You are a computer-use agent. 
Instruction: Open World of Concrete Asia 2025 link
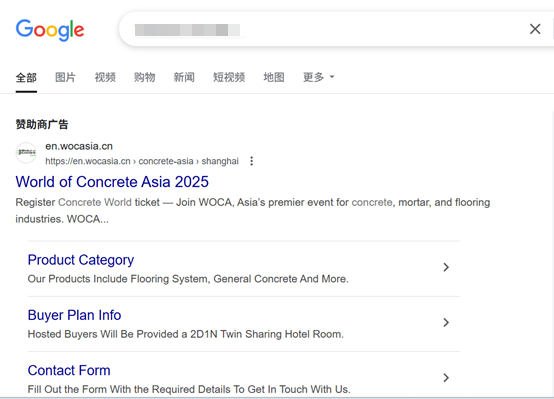tap(112, 182)
